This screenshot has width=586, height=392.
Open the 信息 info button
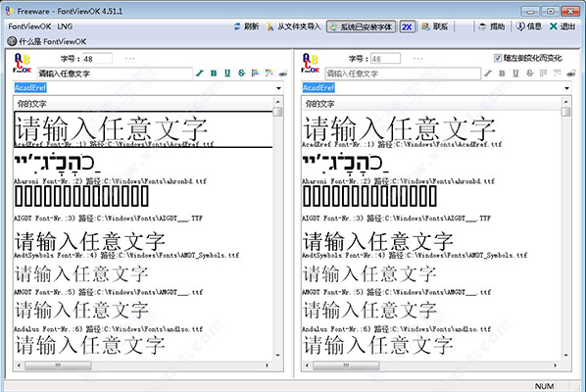(528, 26)
